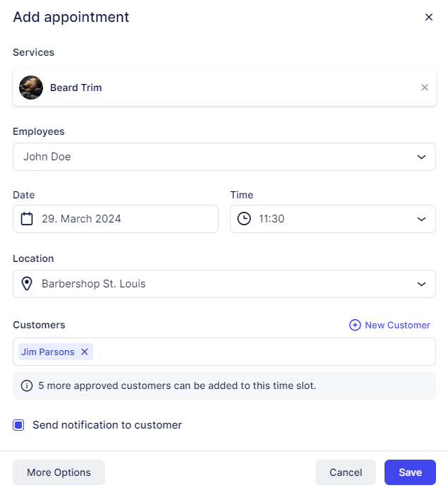Expand the Employees dropdown arrow
The width and height of the screenshot is (448, 490).
[421, 157]
